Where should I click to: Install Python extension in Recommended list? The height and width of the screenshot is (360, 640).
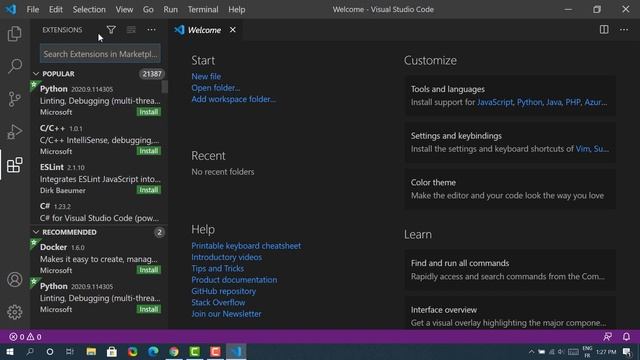(149, 309)
